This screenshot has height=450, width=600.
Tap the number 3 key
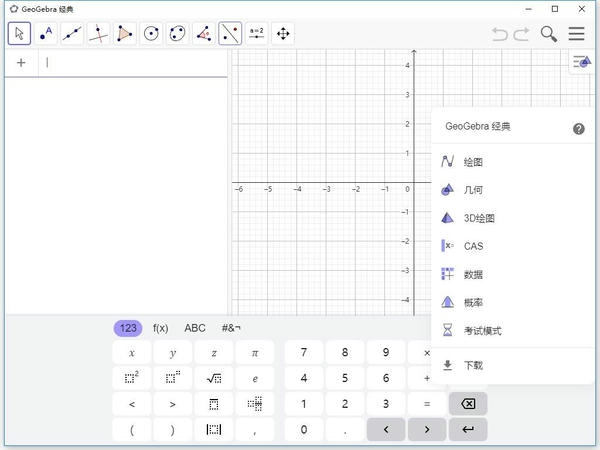[386, 404]
